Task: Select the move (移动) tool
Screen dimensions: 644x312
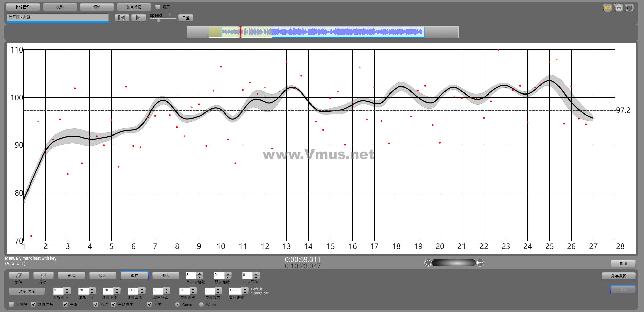Action: pyautogui.click(x=43, y=276)
